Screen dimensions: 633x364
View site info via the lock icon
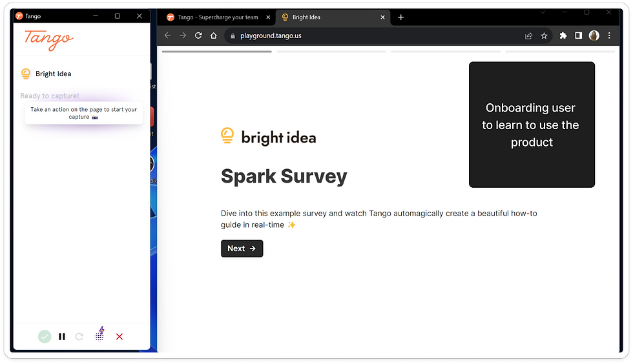point(233,36)
